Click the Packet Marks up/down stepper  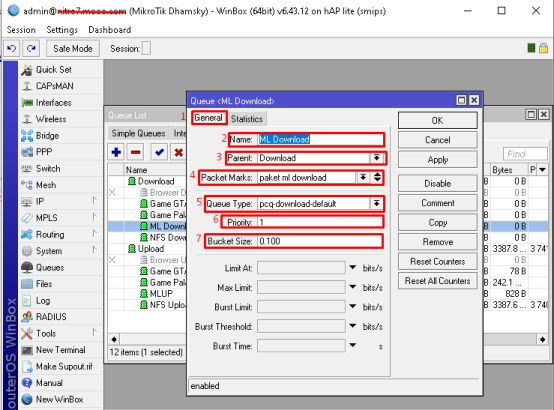(377, 177)
